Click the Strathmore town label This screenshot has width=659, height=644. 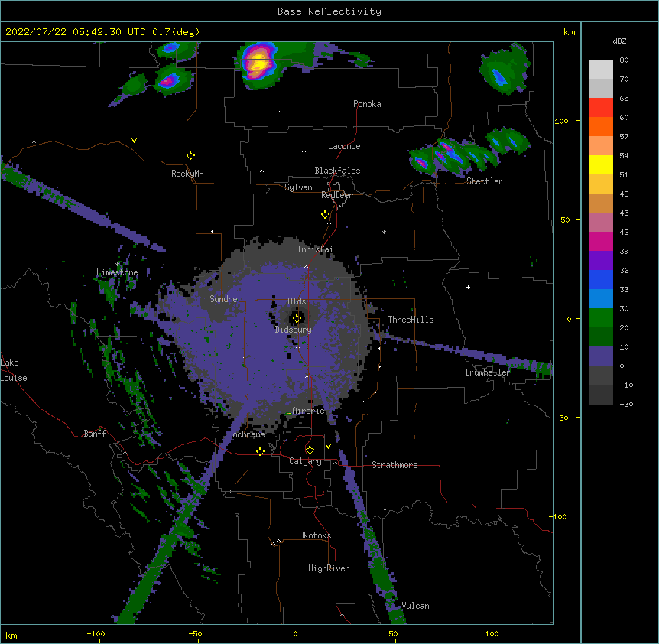394,465
